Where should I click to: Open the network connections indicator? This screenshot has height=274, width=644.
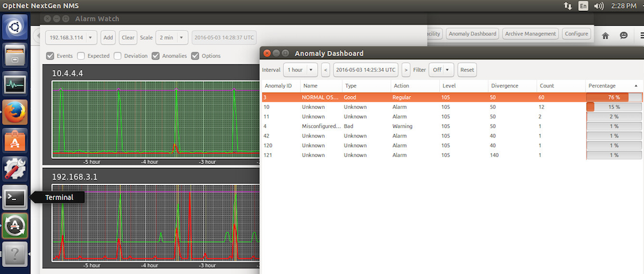pyautogui.click(x=567, y=6)
